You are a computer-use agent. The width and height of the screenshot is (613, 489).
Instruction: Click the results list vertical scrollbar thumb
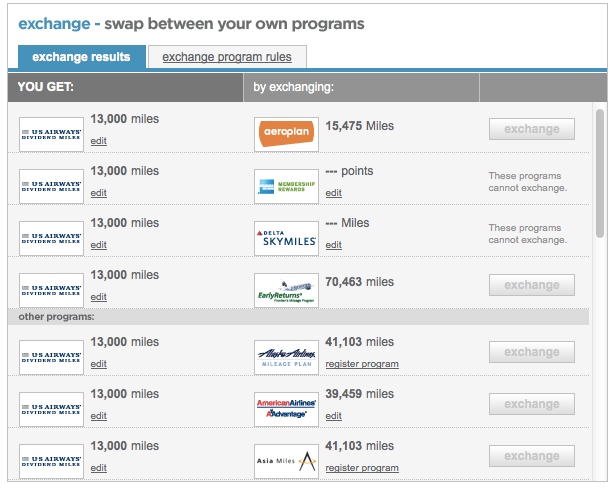600,174
